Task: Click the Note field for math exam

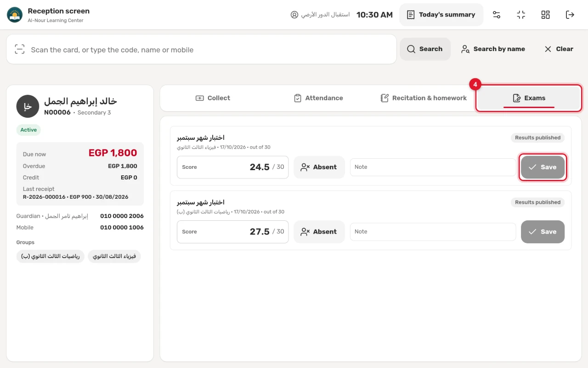Action: click(433, 231)
